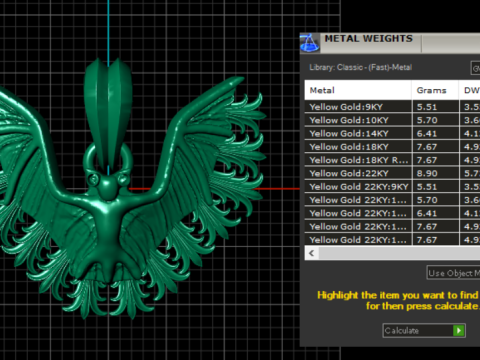Click the table's left scroll arrow
This screenshot has height=360, width=480.
click(x=312, y=253)
